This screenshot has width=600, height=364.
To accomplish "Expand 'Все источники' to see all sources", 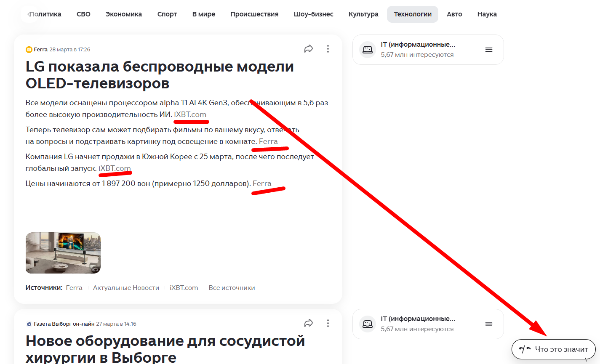I will coord(232,287).
